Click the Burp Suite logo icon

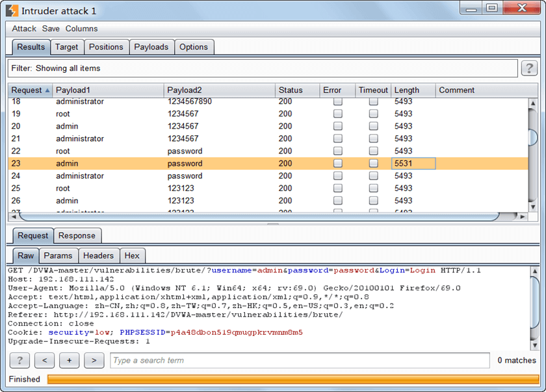[12, 11]
